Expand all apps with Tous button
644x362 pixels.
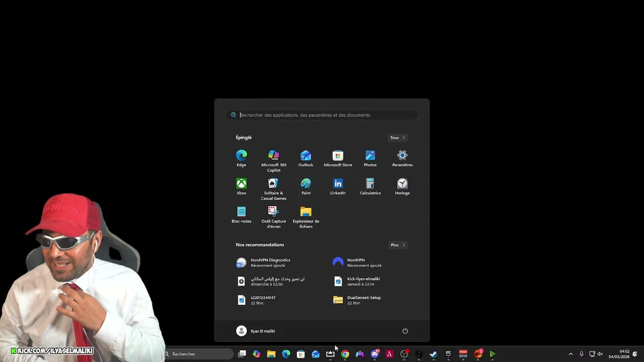(397, 138)
